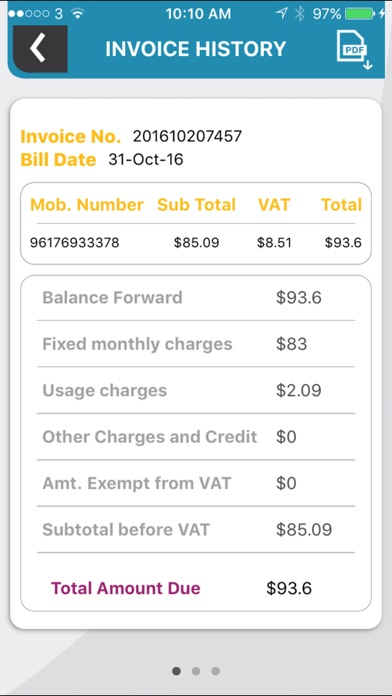Image resolution: width=392 pixels, height=696 pixels.
Task: Tap the 10:10 AM clock
Action: tap(198, 14)
